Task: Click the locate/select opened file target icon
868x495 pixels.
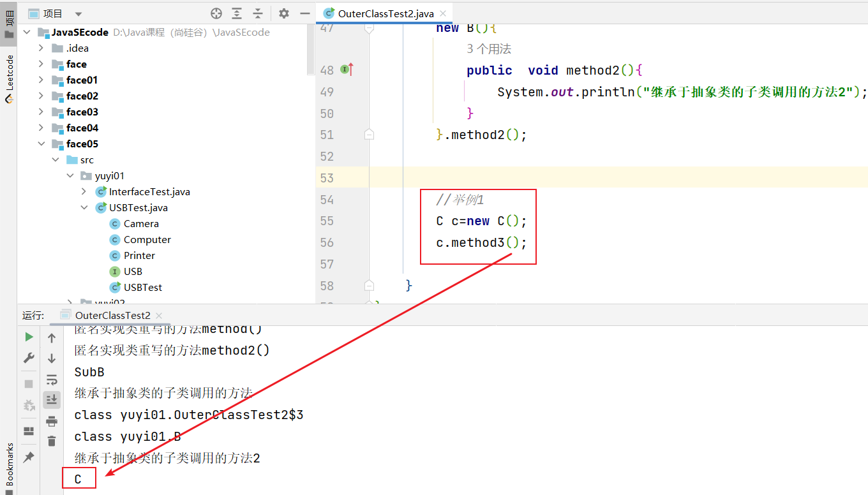Action: coord(216,13)
